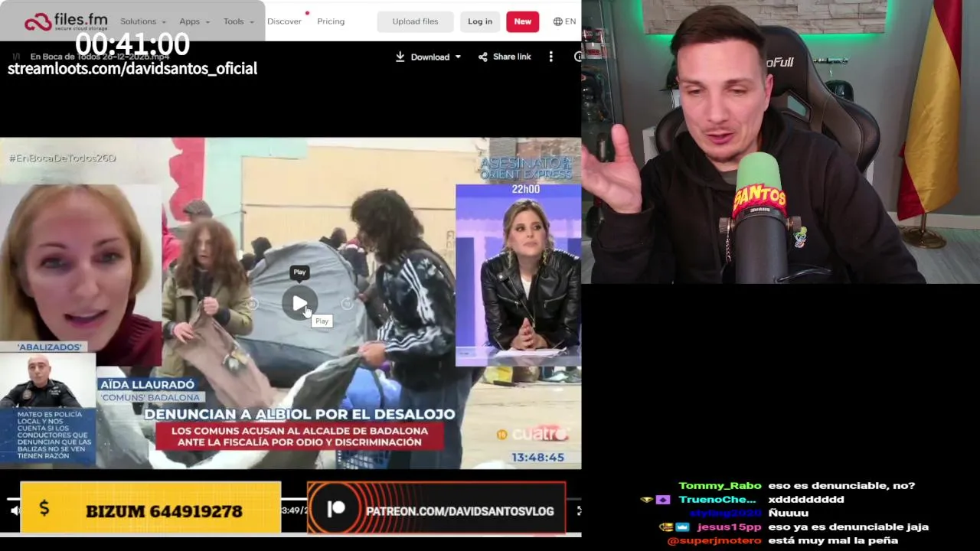Click the red New button
Image resolution: width=980 pixels, height=551 pixels.
point(522,21)
